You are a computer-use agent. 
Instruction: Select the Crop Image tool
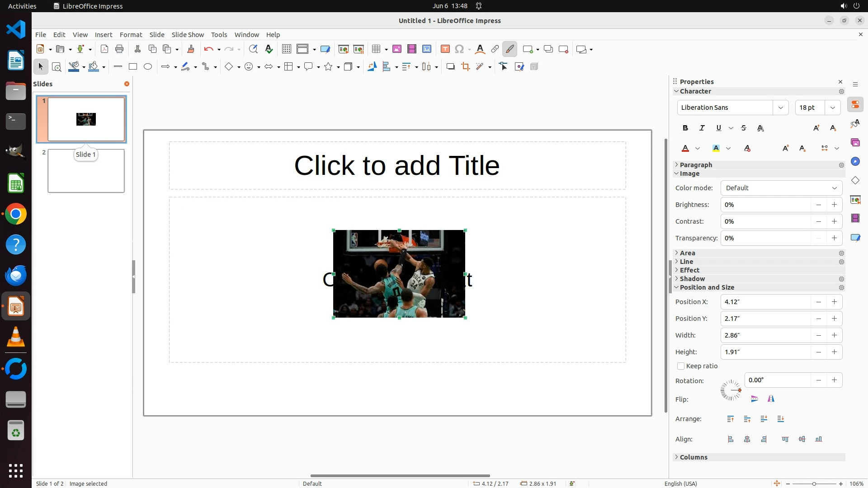pyautogui.click(x=465, y=67)
